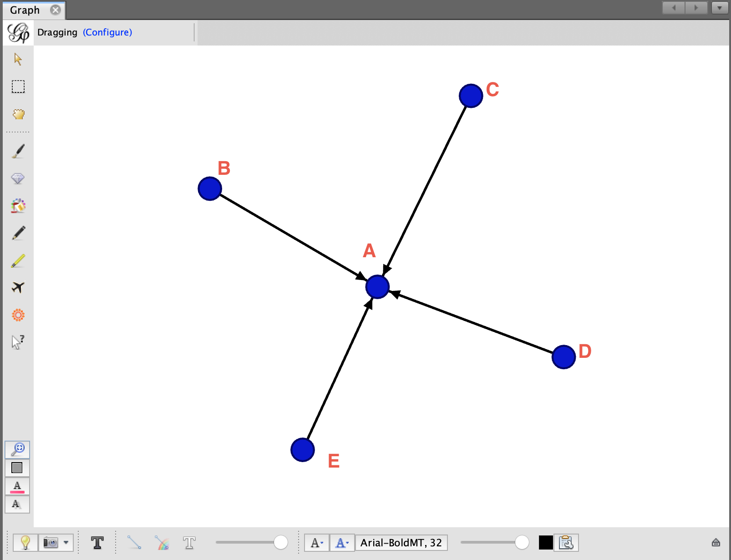Select the direct selection arrow tool
Viewport: 731px width, 560px height.
point(18,59)
